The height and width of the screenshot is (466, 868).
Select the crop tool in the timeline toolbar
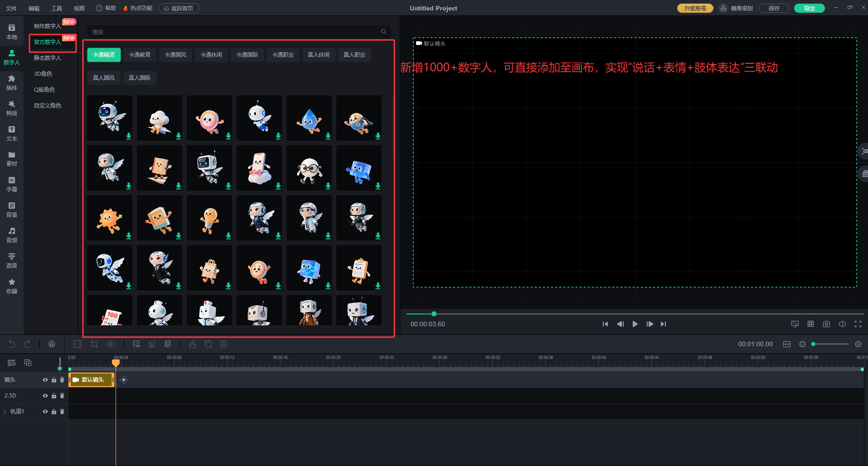94,344
